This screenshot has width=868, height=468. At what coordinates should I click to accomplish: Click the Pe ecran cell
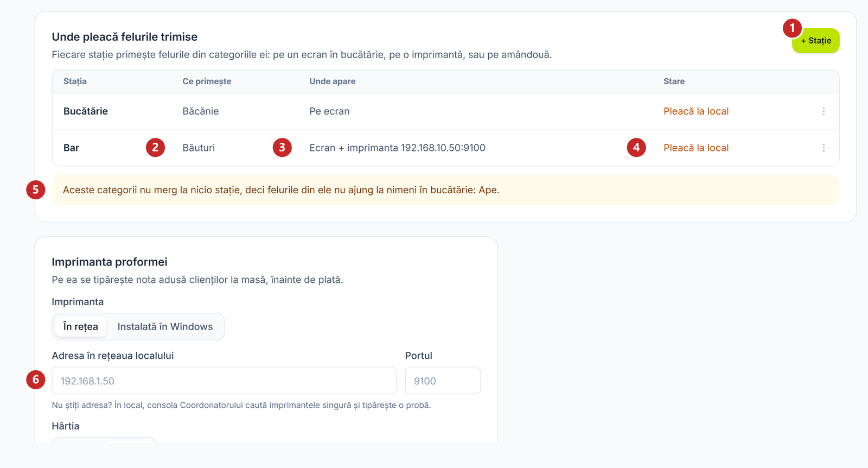pos(329,111)
